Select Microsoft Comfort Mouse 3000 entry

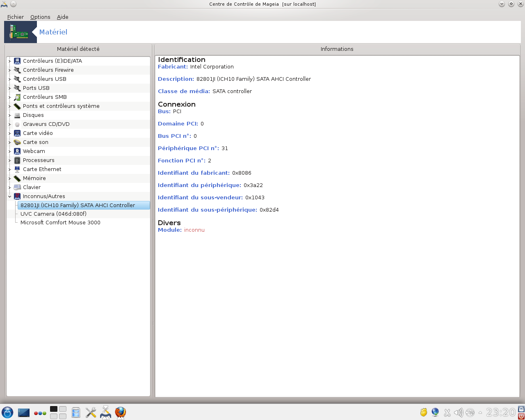coord(60,222)
